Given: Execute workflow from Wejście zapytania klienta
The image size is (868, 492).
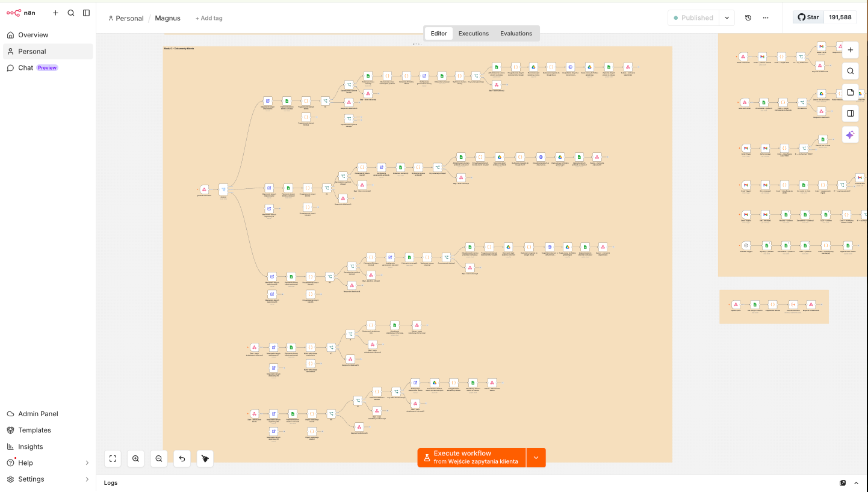Looking at the screenshot, I should pyautogui.click(x=471, y=458).
